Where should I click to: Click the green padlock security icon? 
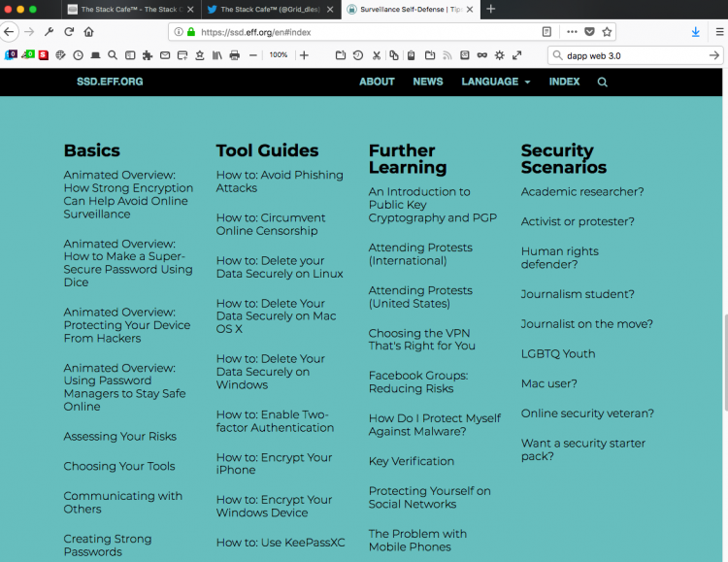[191, 32]
